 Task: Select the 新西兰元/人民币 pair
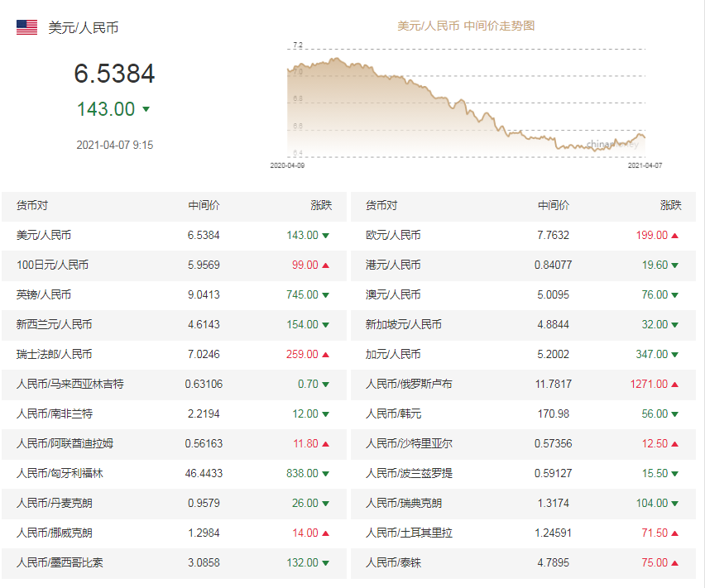point(54,324)
